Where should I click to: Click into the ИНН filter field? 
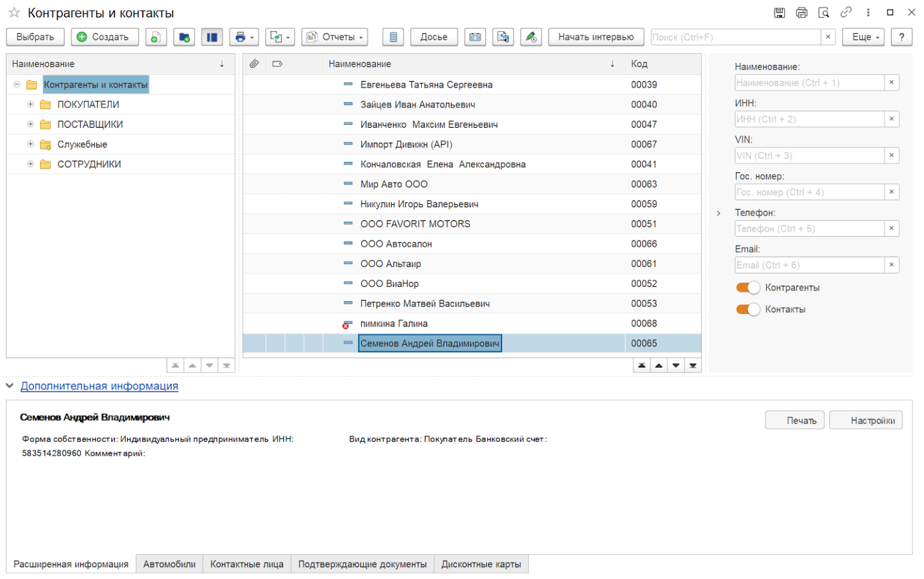(x=808, y=119)
